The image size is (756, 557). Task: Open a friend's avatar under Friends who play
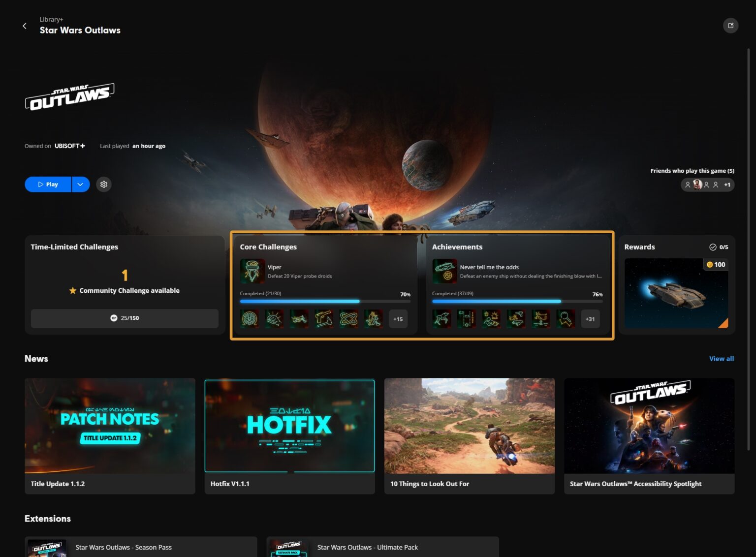coord(697,185)
